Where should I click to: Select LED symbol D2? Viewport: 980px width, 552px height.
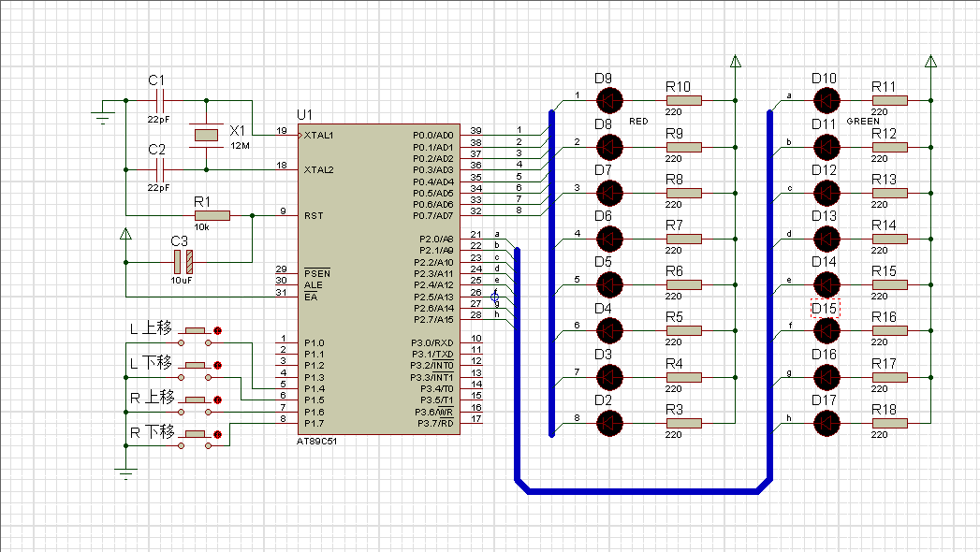point(609,424)
